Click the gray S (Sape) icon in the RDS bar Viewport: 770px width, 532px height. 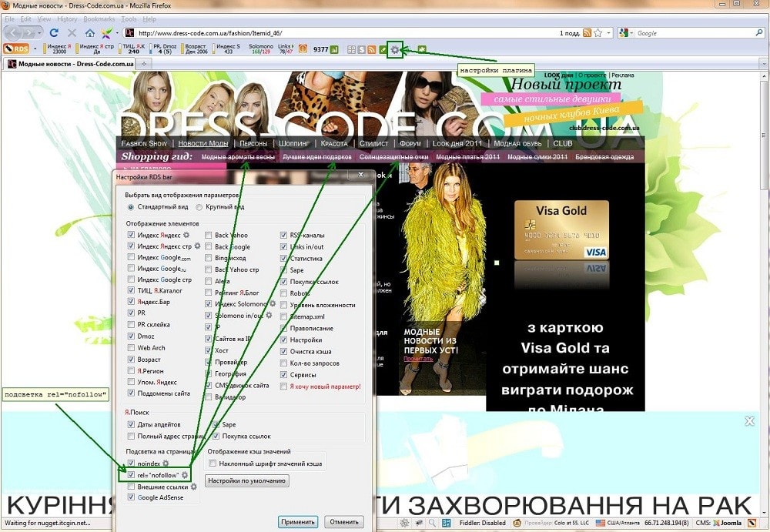pos(361,49)
